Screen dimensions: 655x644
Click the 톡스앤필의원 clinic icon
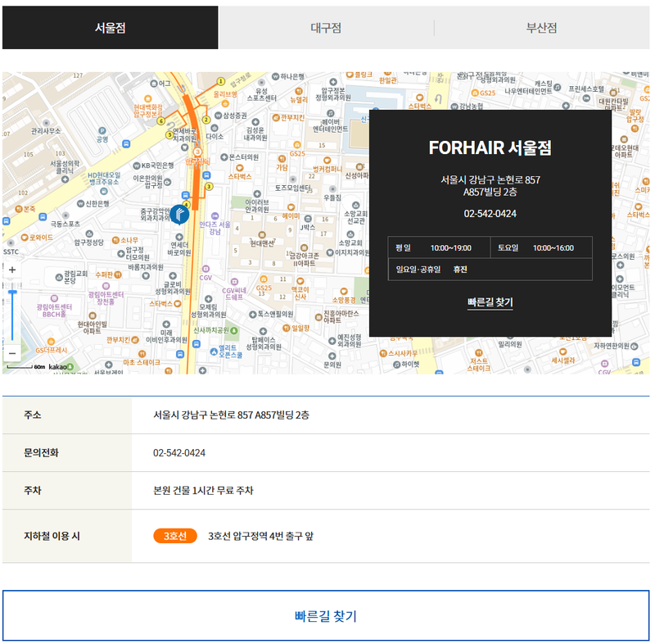252,315
